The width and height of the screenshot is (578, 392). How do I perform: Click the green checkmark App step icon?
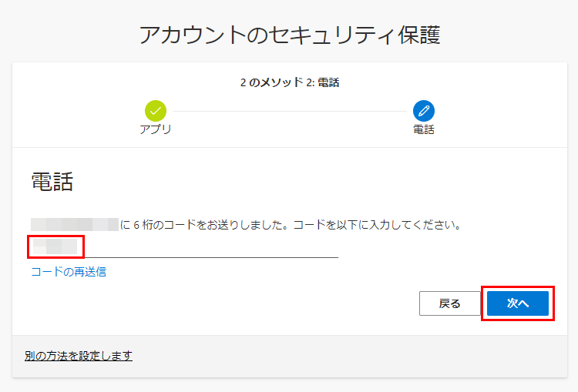[156, 110]
